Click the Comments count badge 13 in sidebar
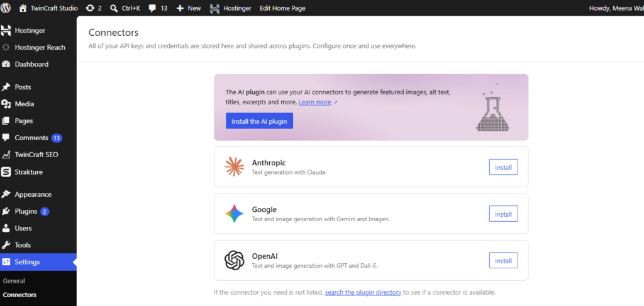This screenshot has width=644, height=306. coord(57,138)
